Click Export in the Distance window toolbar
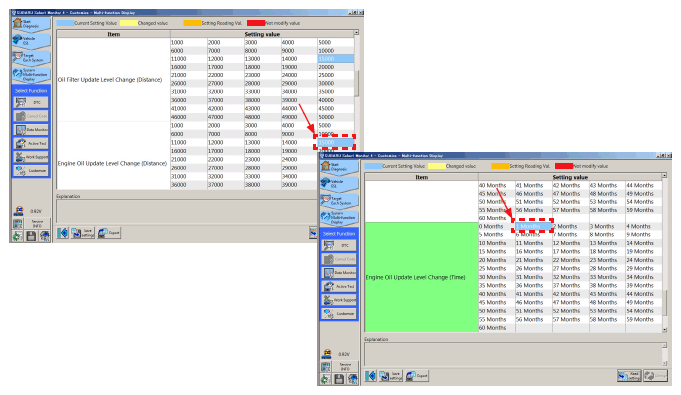This screenshot has height=395, width=681. 109,233
